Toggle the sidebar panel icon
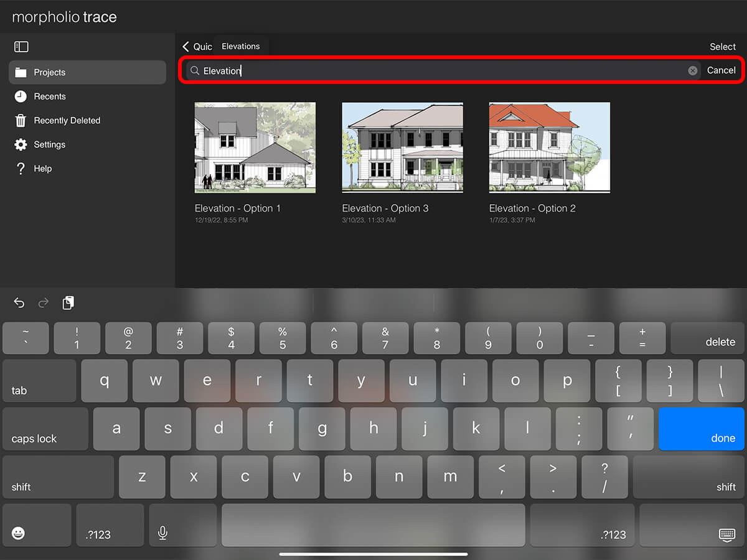The image size is (747, 560). pos(21,47)
